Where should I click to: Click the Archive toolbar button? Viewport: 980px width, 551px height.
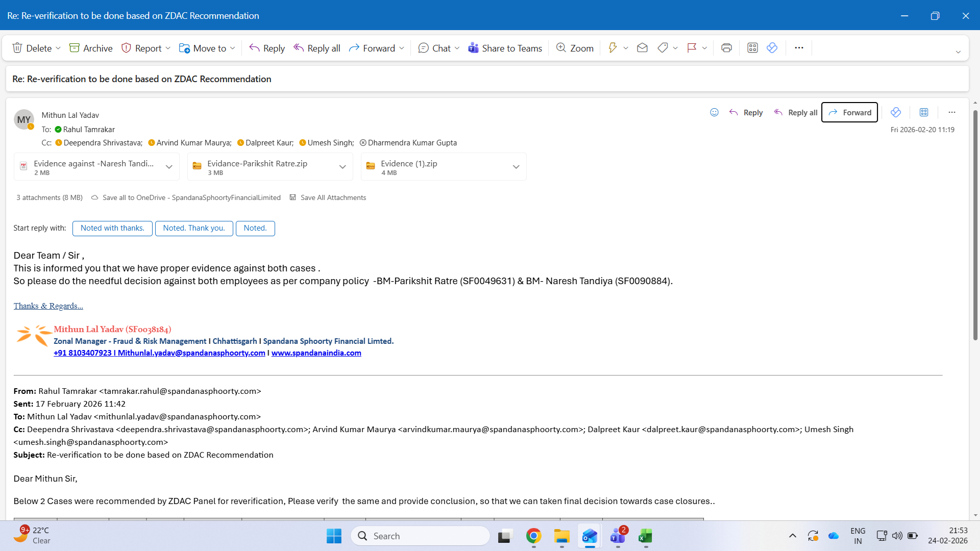tap(91, 48)
